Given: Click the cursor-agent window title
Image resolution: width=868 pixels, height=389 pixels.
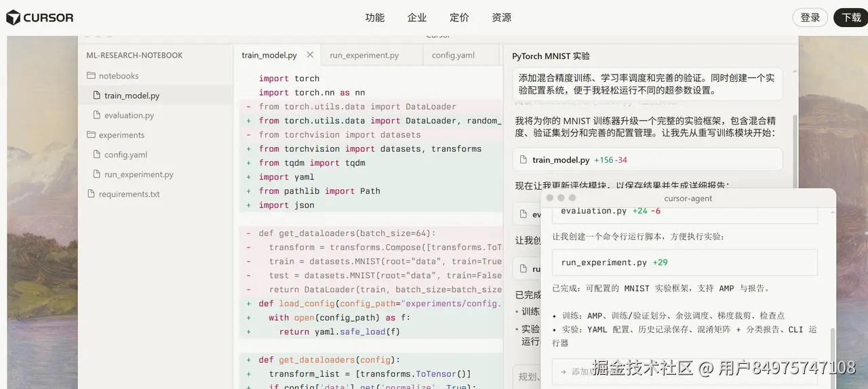Looking at the screenshot, I should [x=688, y=199].
